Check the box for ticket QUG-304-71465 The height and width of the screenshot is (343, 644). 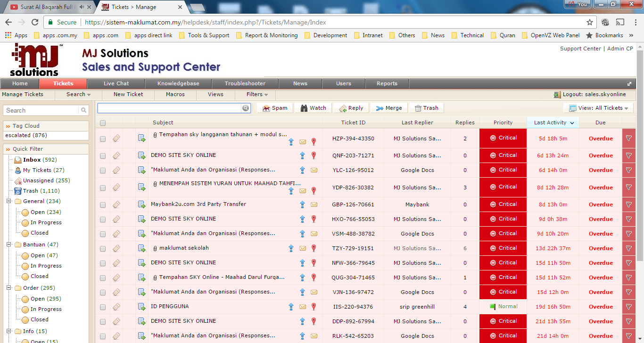[103, 278]
